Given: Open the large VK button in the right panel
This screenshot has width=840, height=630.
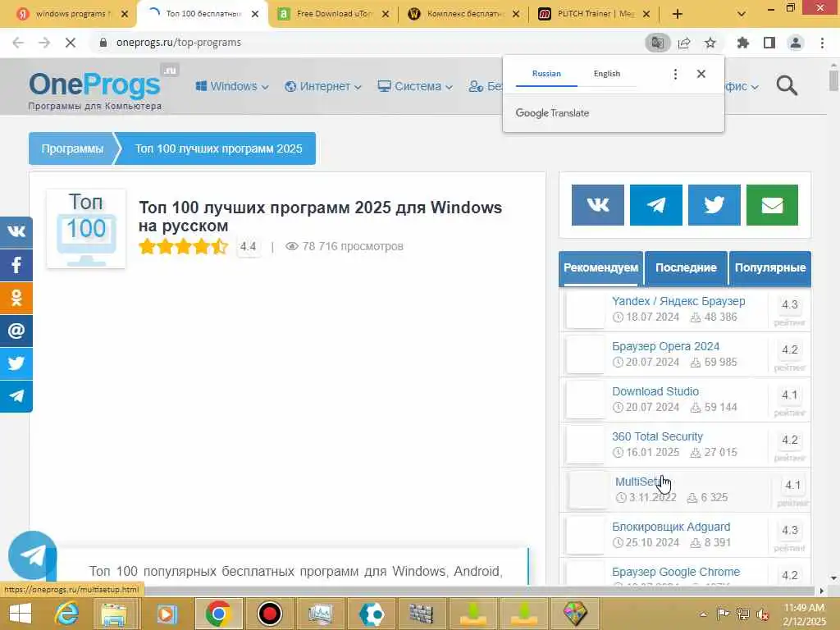Looking at the screenshot, I should [x=598, y=204].
